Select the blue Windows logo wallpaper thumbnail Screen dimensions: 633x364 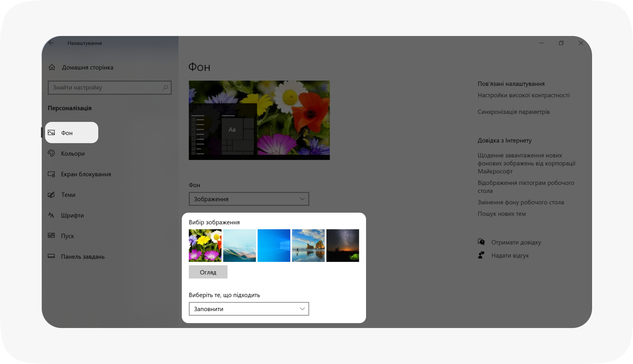pos(274,245)
